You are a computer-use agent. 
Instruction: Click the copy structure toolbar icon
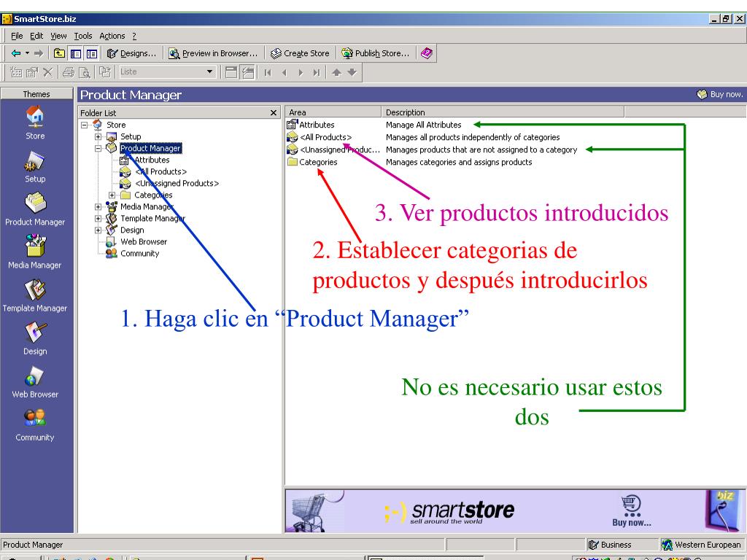105,72
